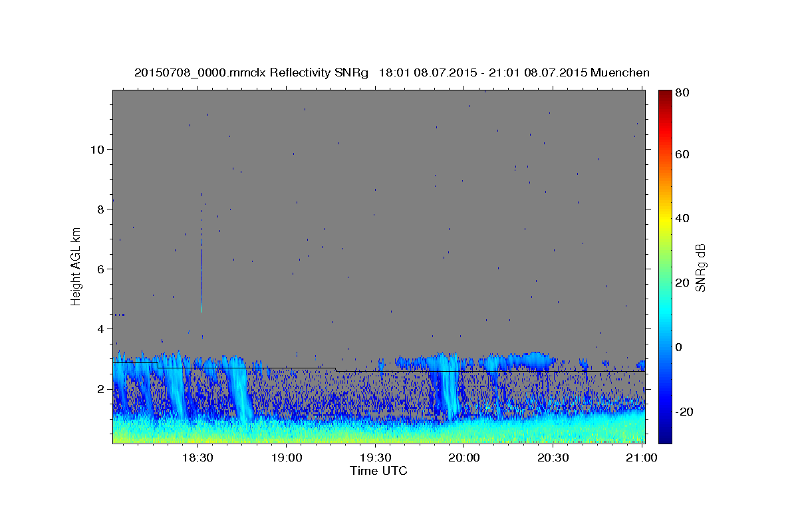Screen dimensions: 798x532
Task: Click the colorbar value 40
Action: point(682,218)
